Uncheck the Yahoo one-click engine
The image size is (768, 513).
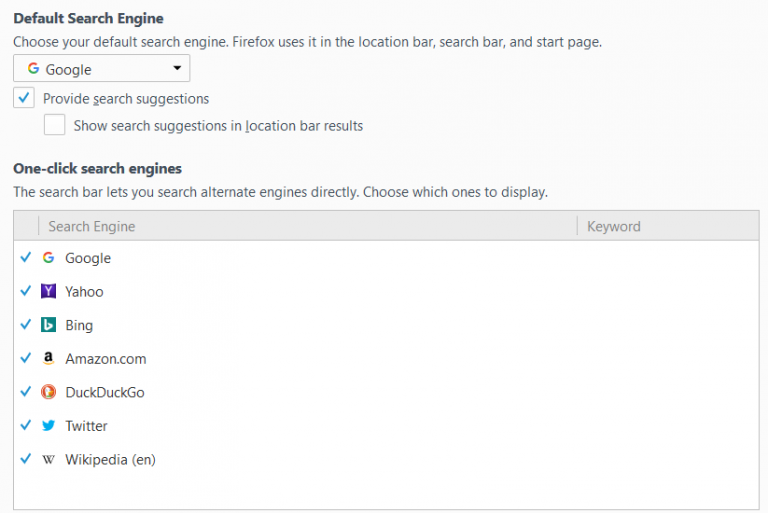coord(25,291)
